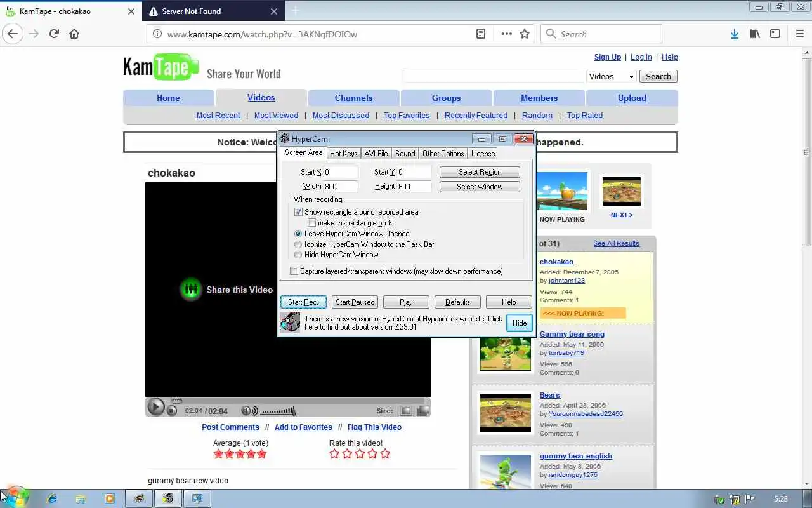Set the player to large size icon
This screenshot has width=812, height=508.
click(422, 411)
